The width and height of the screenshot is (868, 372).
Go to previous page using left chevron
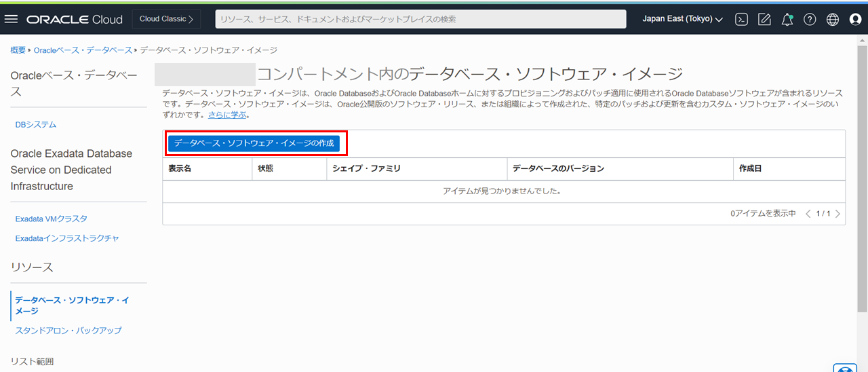(x=808, y=214)
